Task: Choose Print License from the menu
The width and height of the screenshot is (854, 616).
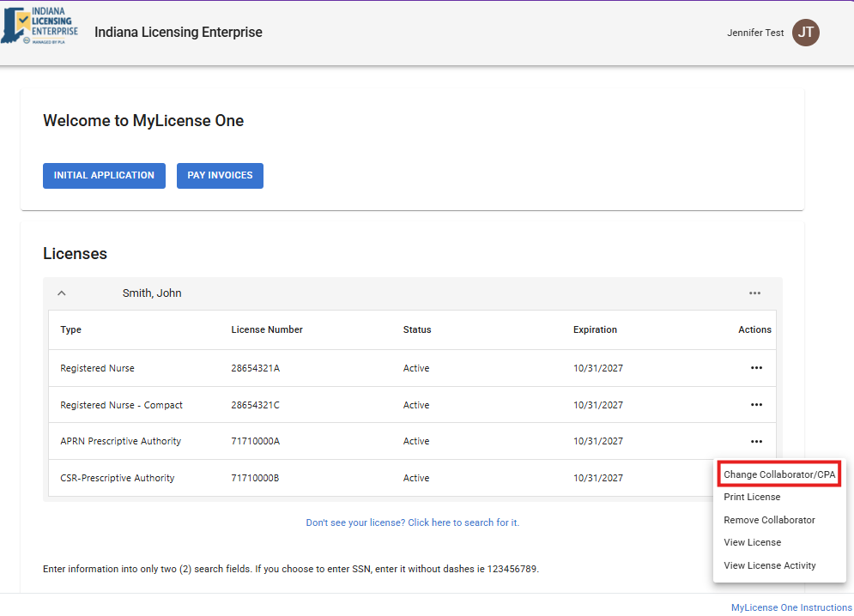Action: click(752, 497)
